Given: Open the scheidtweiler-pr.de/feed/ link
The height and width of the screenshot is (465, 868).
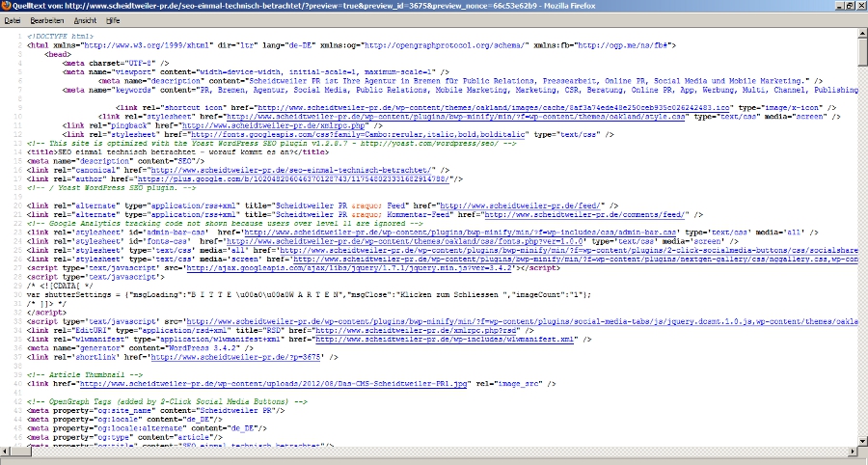Looking at the screenshot, I should tap(523, 205).
